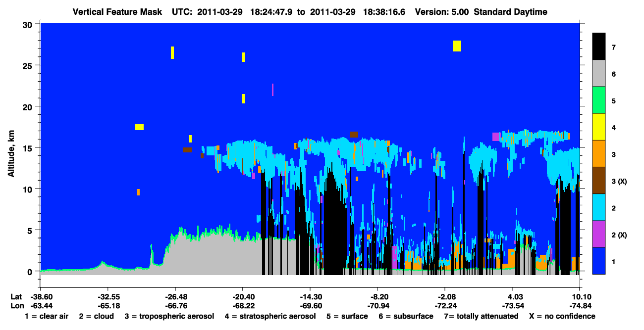Image resolution: width=644 pixels, height=330 pixels.
Task: Click the brown color bar segment labeled 3 (X)
Action: point(599,180)
